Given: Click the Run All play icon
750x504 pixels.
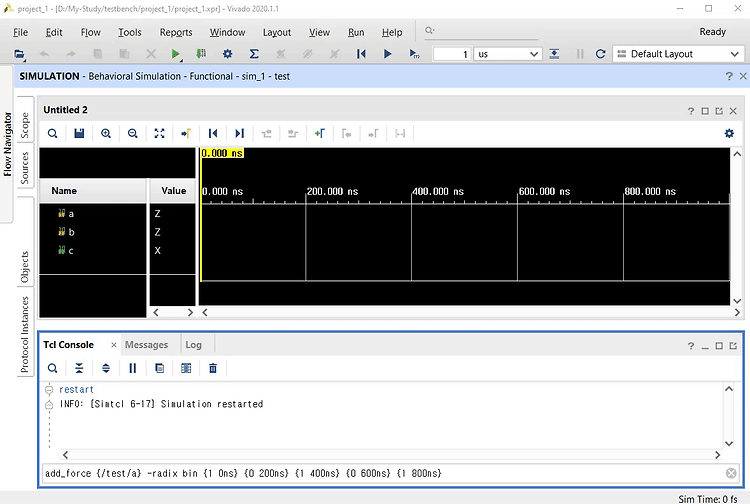Looking at the screenshot, I should 387,54.
